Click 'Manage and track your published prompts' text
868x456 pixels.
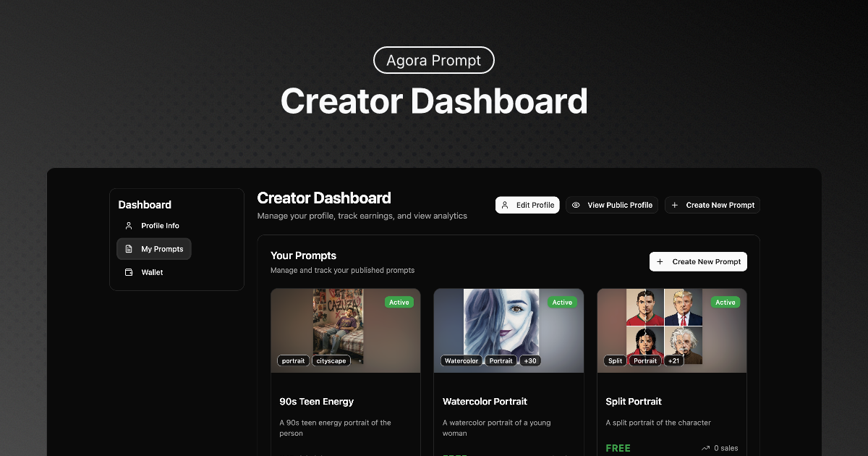click(x=342, y=271)
